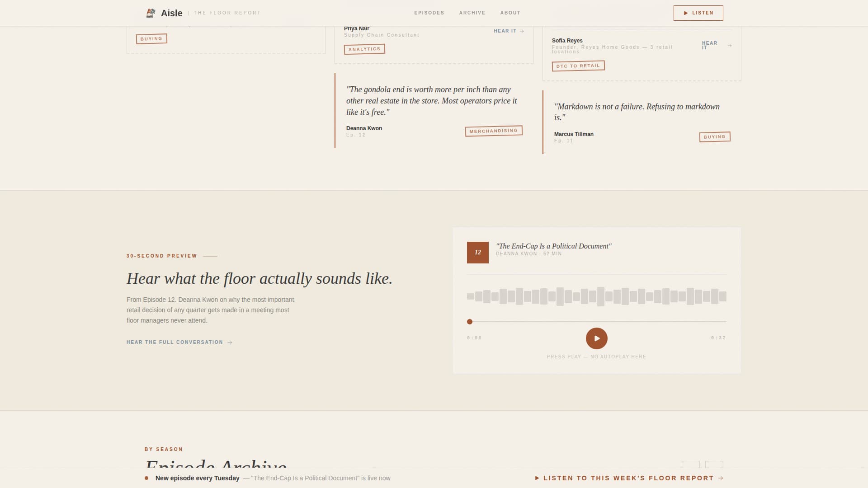Play the episode 12 preview
The width and height of the screenshot is (868, 488).
pyautogui.click(x=597, y=338)
